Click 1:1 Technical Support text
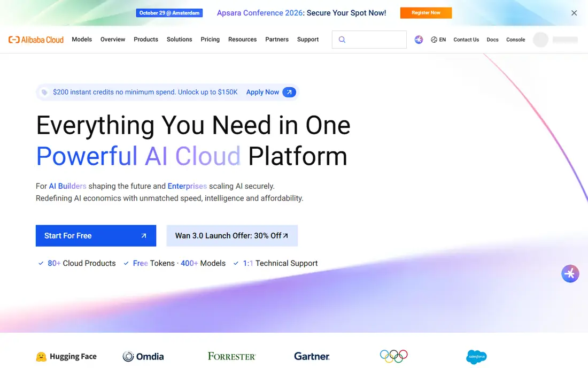 click(280, 263)
